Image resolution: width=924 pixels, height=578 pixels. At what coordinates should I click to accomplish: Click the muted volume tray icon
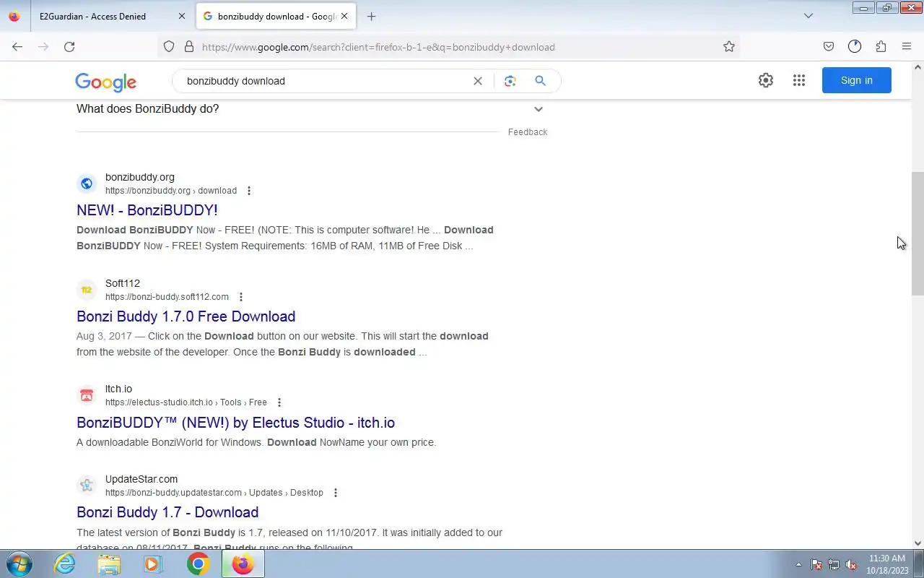point(851,564)
